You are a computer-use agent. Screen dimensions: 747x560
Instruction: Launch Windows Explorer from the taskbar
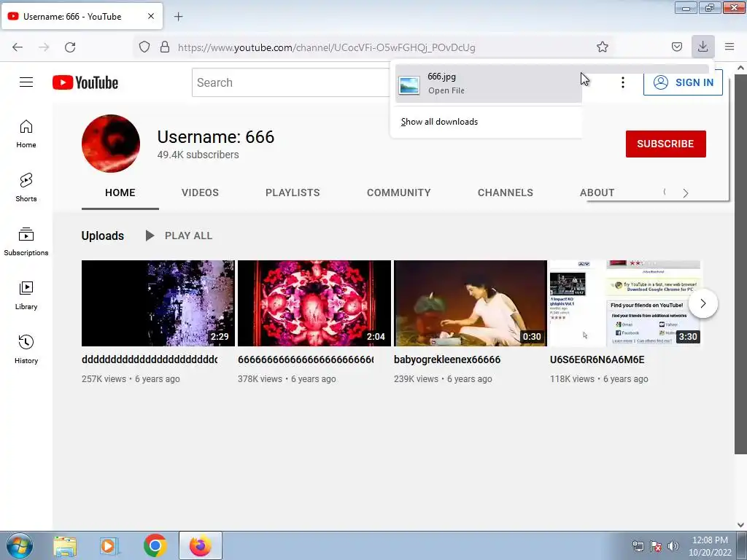coord(65,546)
